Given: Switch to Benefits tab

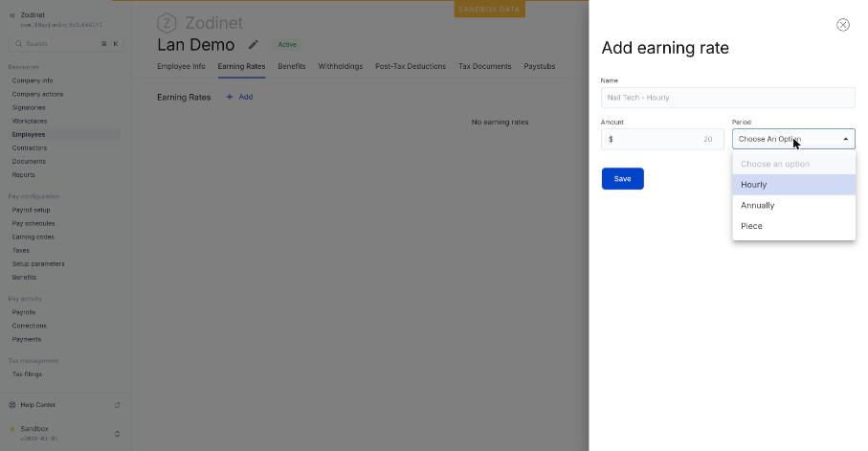Looking at the screenshot, I should point(292,66).
